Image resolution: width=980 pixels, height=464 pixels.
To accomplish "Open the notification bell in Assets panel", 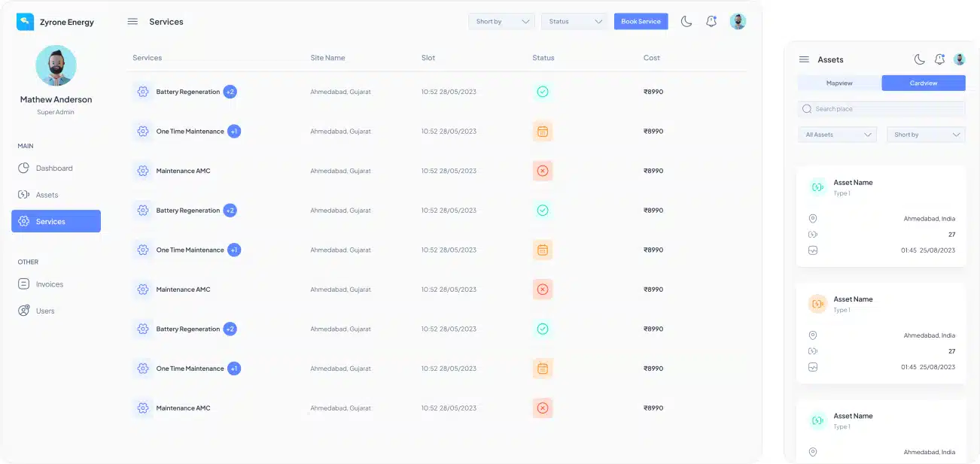I will pos(939,59).
